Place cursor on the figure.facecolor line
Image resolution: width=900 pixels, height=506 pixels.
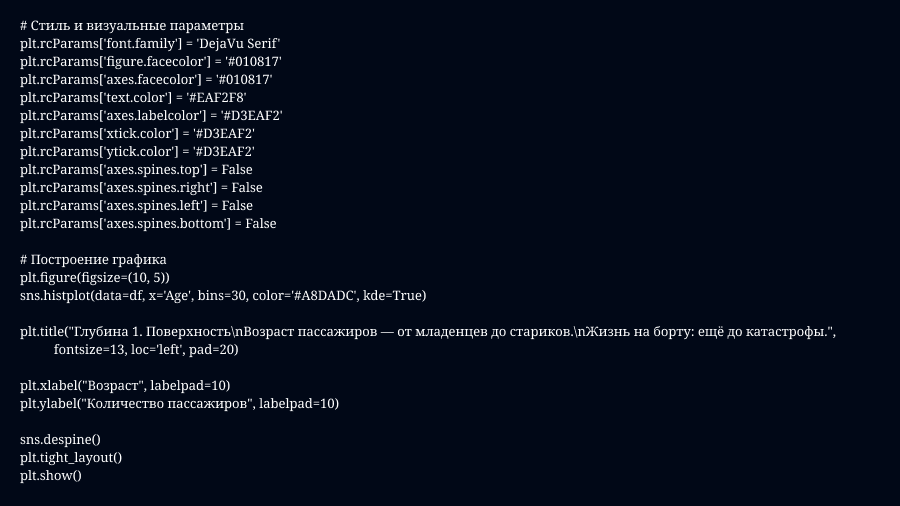click(x=150, y=61)
